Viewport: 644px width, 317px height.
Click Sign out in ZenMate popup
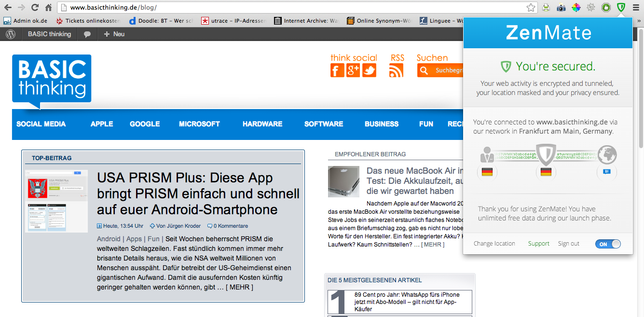[569, 244]
